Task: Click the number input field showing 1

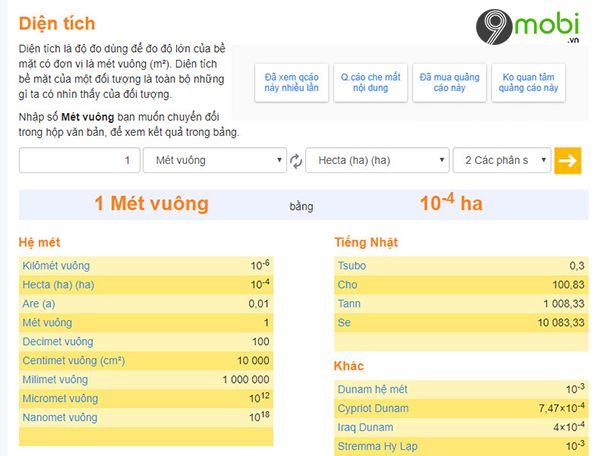Action: click(x=80, y=160)
